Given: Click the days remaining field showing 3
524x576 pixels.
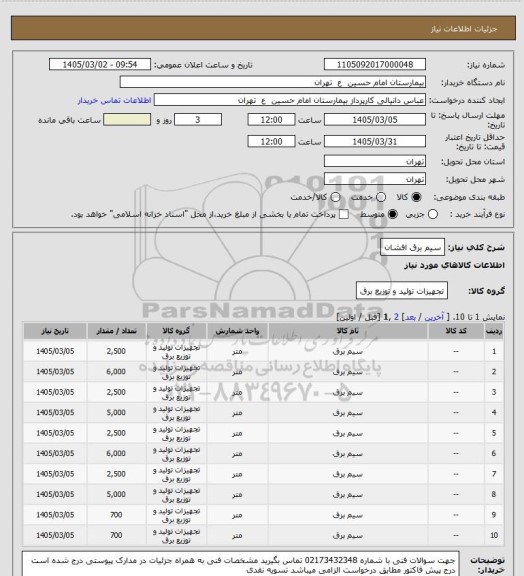Looking at the screenshot, I should point(198,120).
